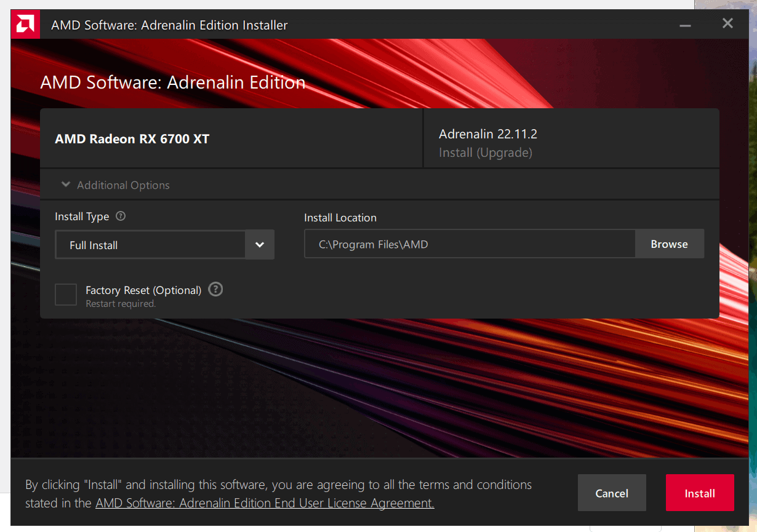Click the dropdown arrow next to Full Install
Viewport: 757px width, 532px height.
point(259,244)
